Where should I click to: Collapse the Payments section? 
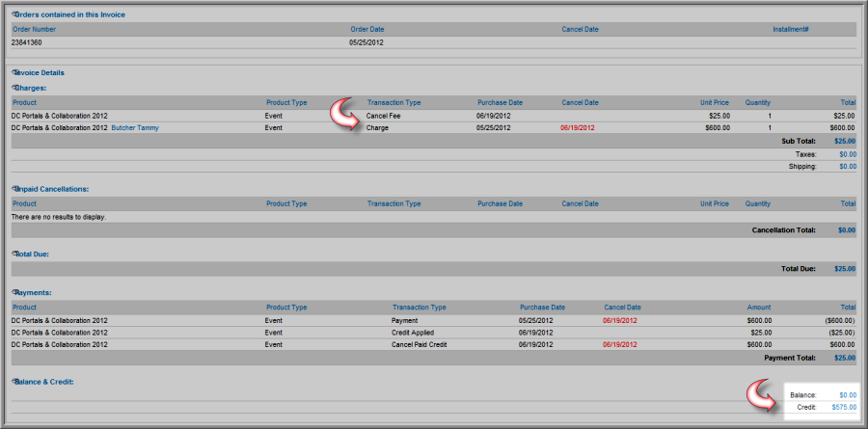14,292
